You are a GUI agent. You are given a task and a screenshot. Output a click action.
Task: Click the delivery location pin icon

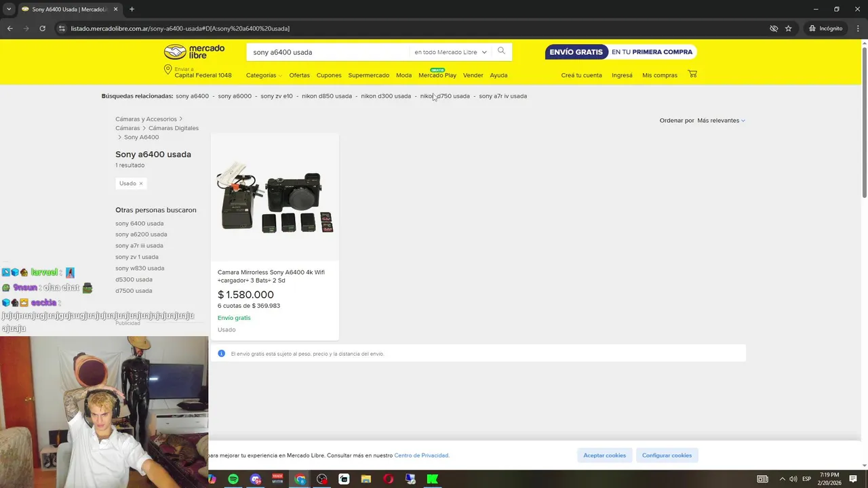click(x=167, y=70)
